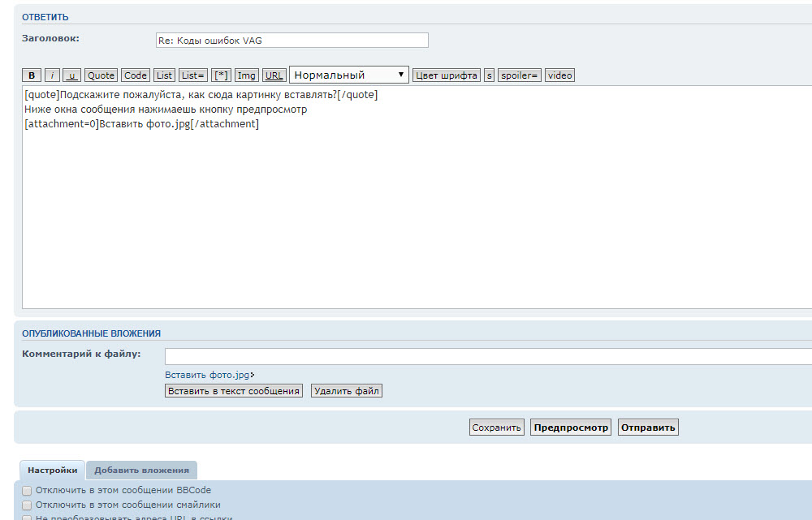This screenshot has width=812, height=520.
Task: Insert the [*] list item tag
Action: point(221,75)
